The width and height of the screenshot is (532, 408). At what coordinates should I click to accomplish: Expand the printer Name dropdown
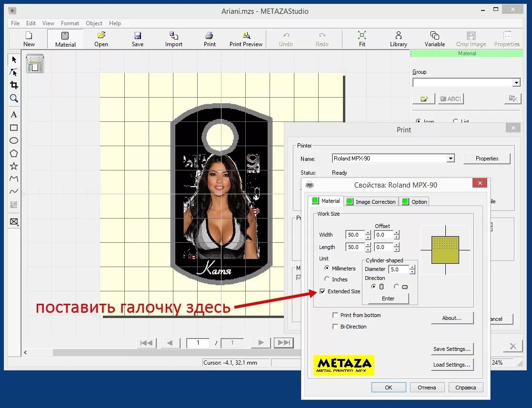(450, 159)
